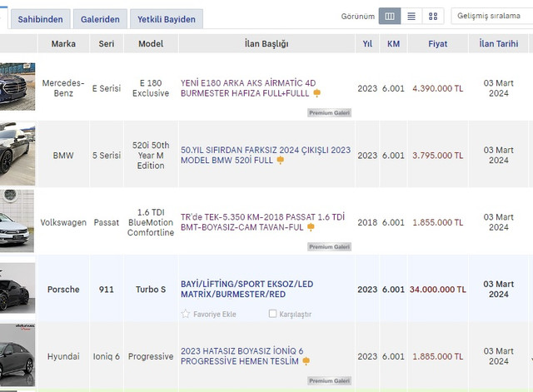Viewport: 533px width, 392px height.
Task: Click the year 2018 in Passat row
Action: [x=367, y=222]
